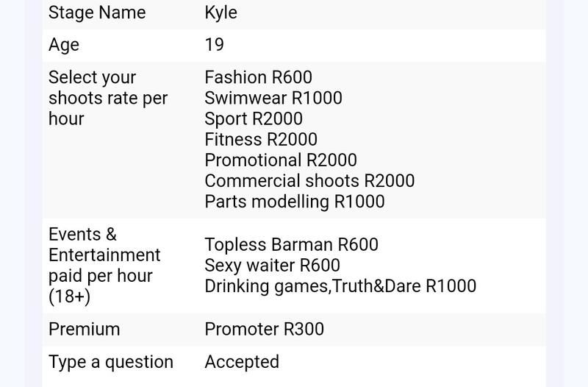Click the Swimwear R1000 rate
588x387 pixels.
(273, 98)
